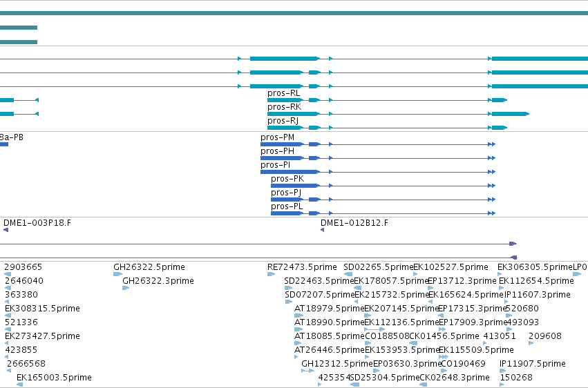Image resolution: width=588 pixels, height=388 pixels.
Task: Open EK308315.5prime EST label
Action: click(x=42, y=309)
